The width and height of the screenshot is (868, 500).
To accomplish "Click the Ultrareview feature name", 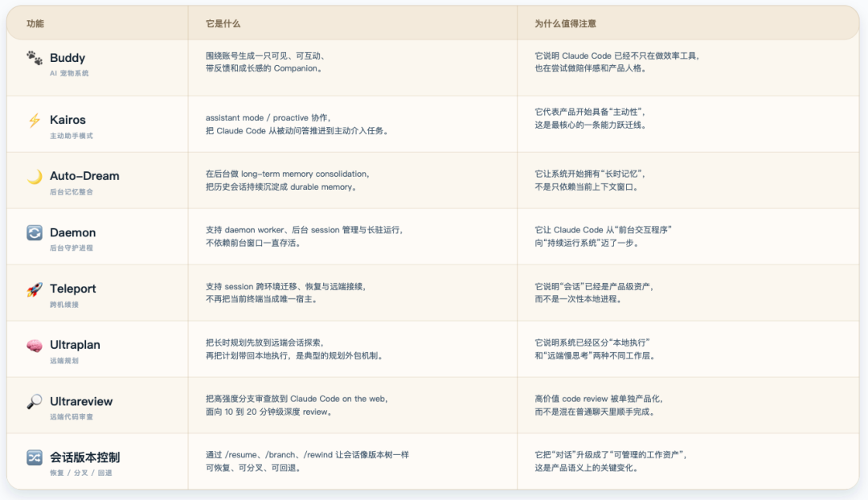I will (x=81, y=401).
